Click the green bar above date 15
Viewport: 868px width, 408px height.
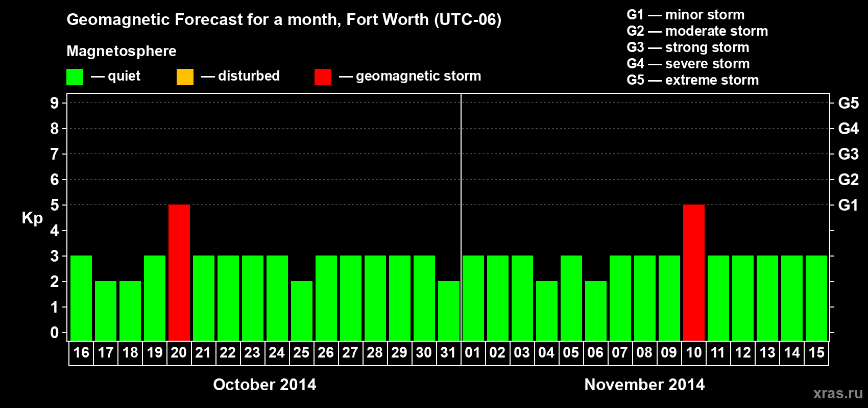click(816, 298)
